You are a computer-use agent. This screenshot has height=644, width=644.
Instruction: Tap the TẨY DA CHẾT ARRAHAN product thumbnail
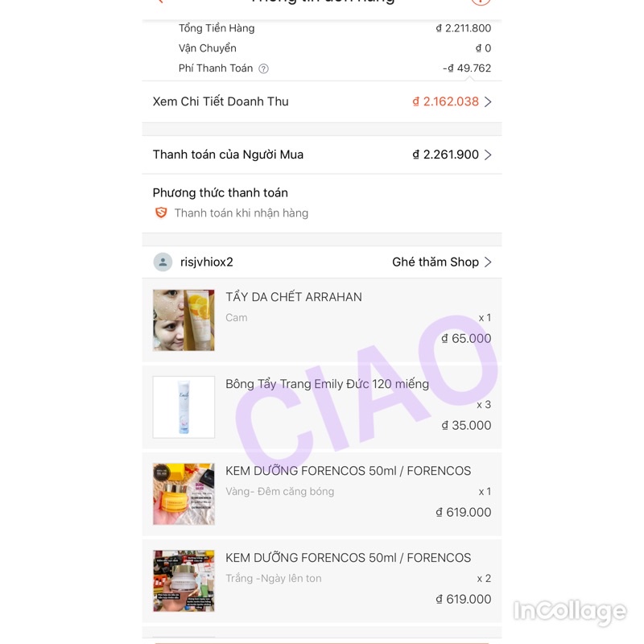(x=184, y=320)
